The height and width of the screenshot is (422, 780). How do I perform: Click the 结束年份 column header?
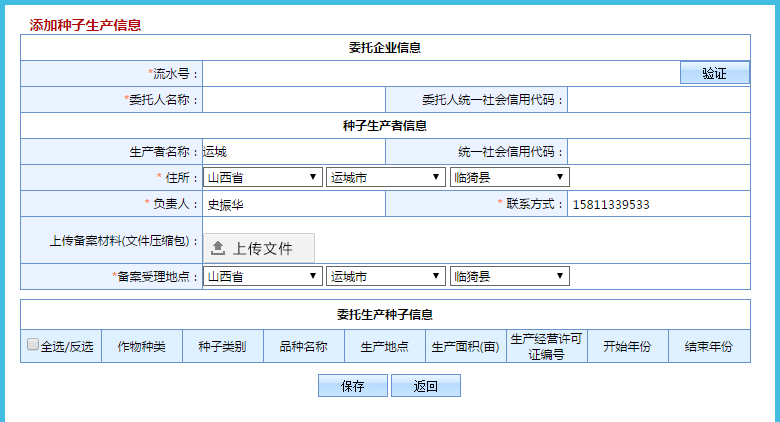click(x=709, y=346)
